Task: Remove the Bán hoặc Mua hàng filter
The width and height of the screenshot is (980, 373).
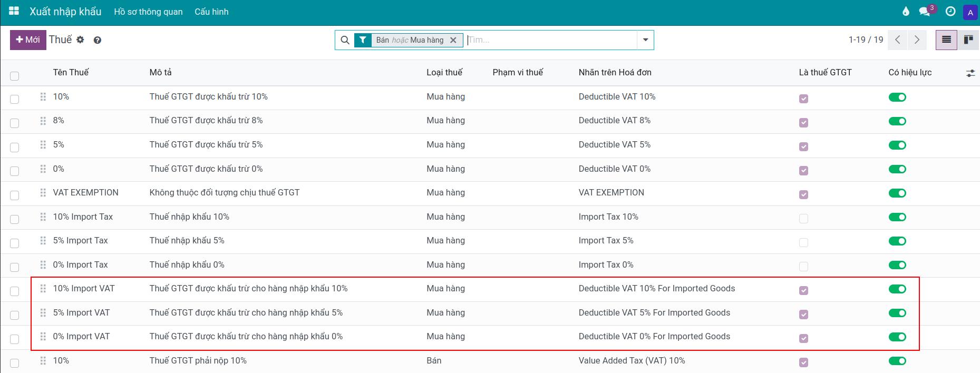Action: pos(453,40)
